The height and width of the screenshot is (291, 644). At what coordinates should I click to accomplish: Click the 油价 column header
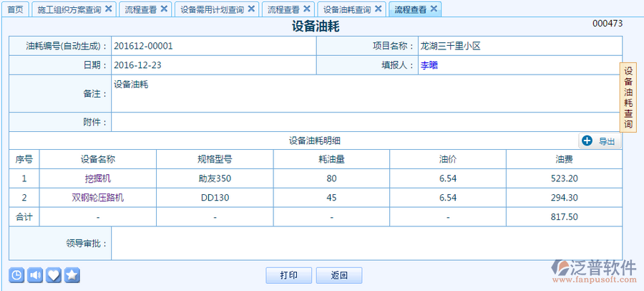(x=448, y=159)
